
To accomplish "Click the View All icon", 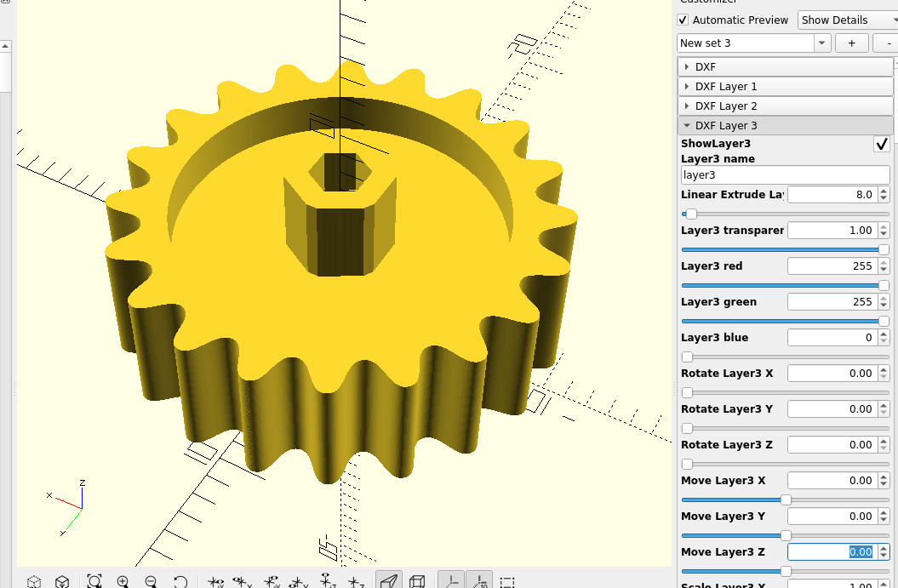I will (94, 582).
